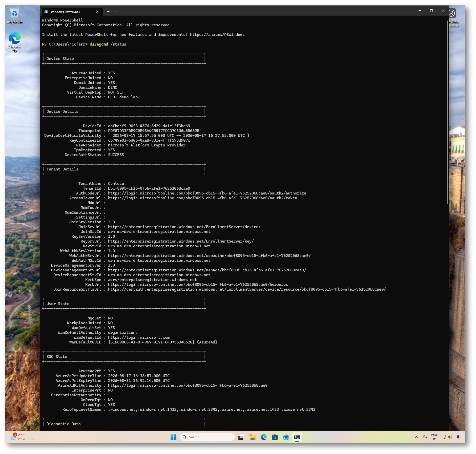476x454 pixels.
Task: Click the DeviceCertificateValidity date range
Action: click(179, 136)
